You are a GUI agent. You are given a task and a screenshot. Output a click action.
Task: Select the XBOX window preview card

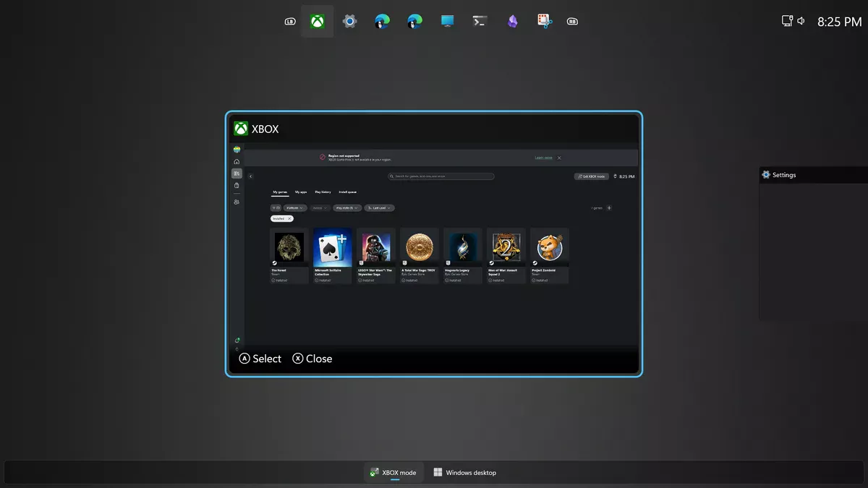pos(434,244)
